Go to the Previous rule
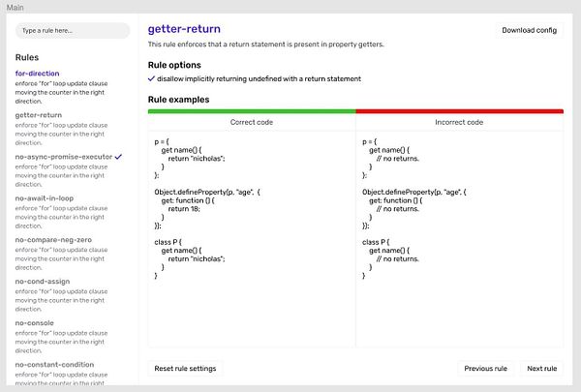 click(x=485, y=369)
